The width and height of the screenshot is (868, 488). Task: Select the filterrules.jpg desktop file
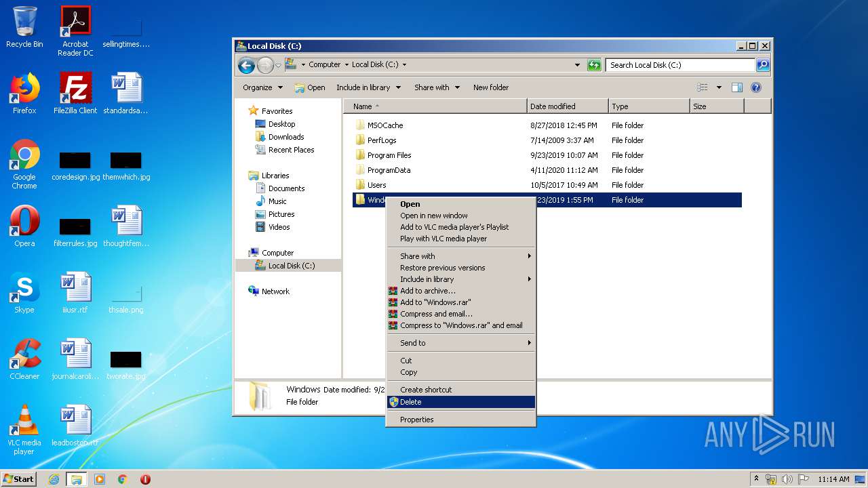(x=75, y=232)
